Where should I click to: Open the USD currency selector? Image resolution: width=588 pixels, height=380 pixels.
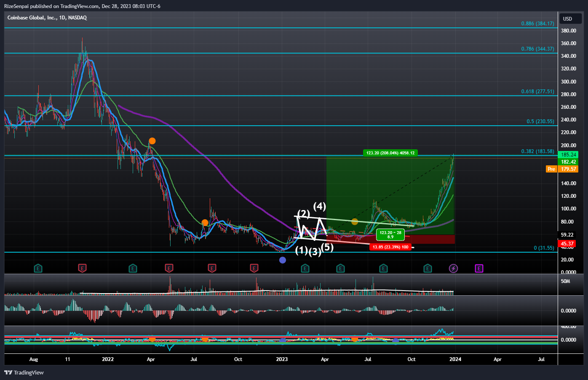[x=570, y=19]
